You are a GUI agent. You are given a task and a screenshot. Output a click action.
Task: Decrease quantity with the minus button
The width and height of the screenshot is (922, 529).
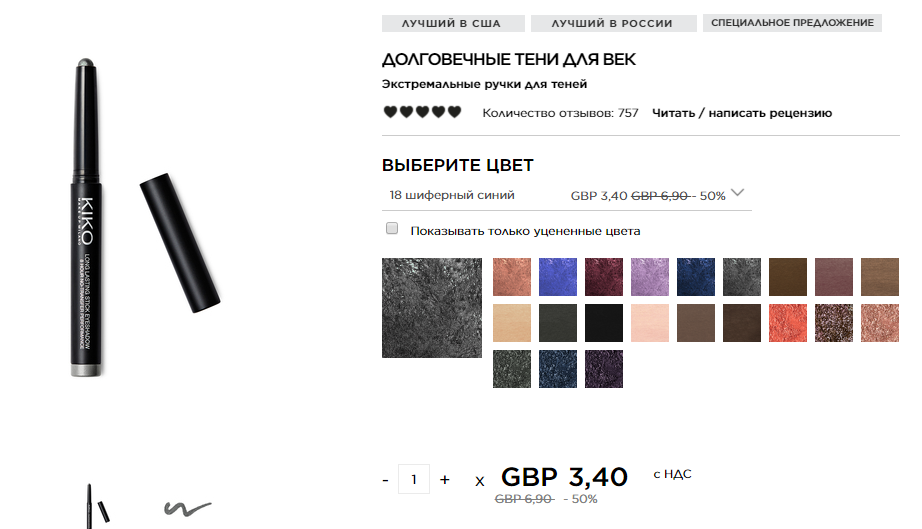[x=385, y=480]
